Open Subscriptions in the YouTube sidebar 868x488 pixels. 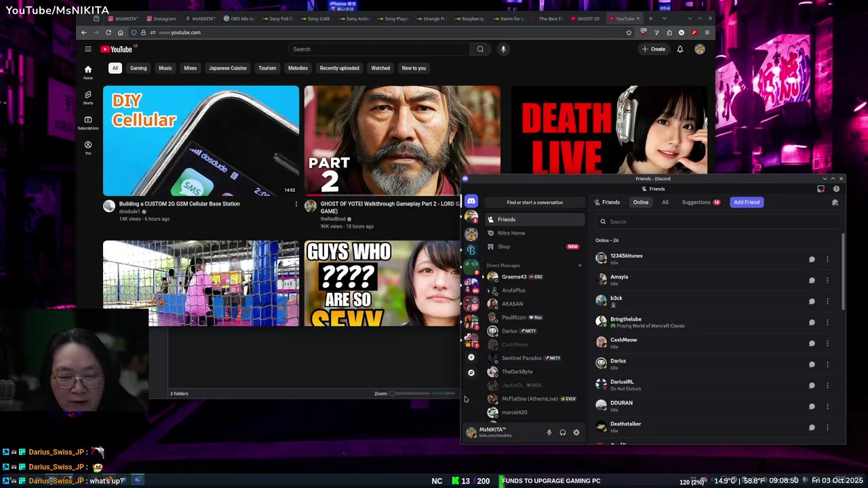(x=87, y=123)
